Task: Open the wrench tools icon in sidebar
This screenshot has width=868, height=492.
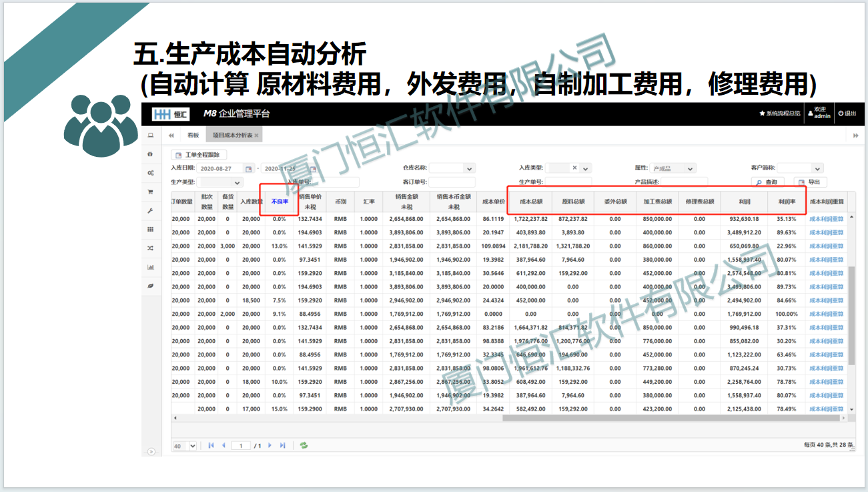Action: tap(150, 210)
